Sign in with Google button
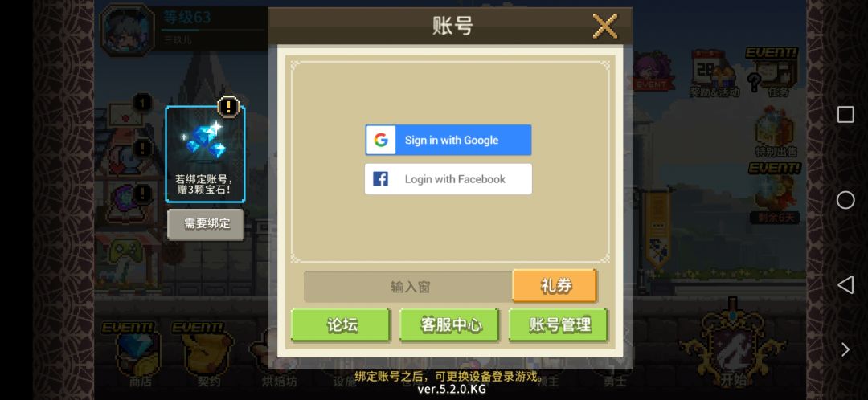 click(x=448, y=140)
